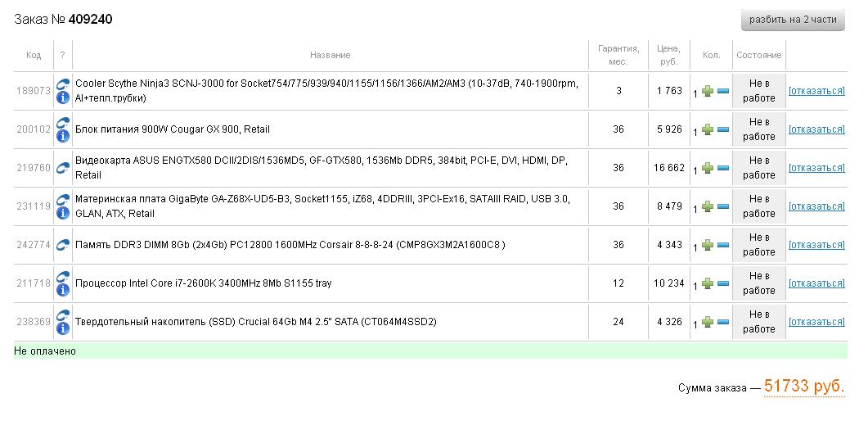Remove one GigaByte motherboard with minus icon
The height and width of the screenshot is (430, 868).
pyautogui.click(x=723, y=206)
